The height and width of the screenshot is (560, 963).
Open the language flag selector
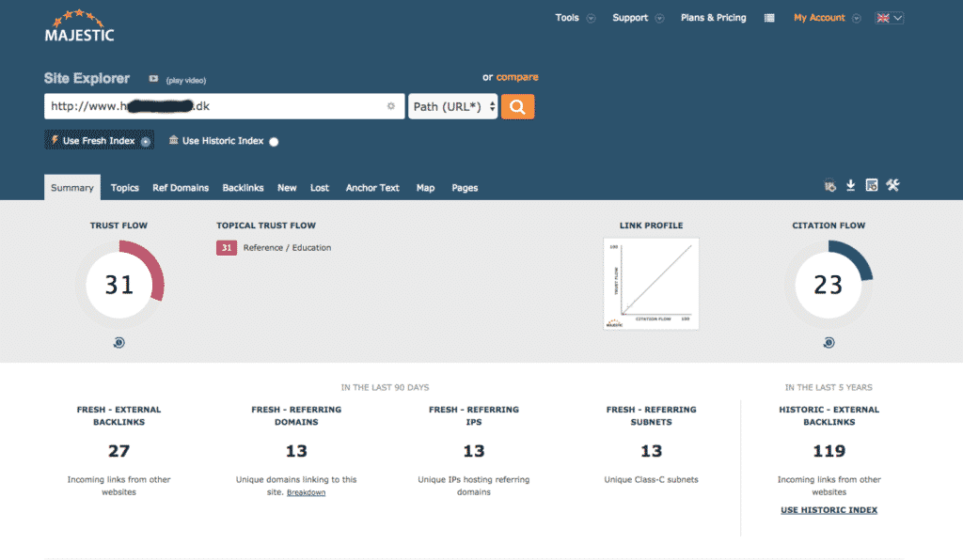[x=889, y=18]
